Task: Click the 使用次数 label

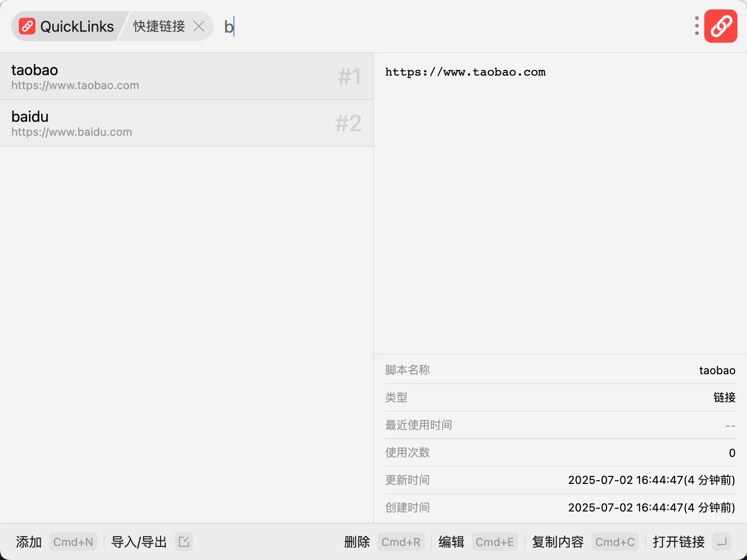Action: pyautogui.click(x=408, y=453)
